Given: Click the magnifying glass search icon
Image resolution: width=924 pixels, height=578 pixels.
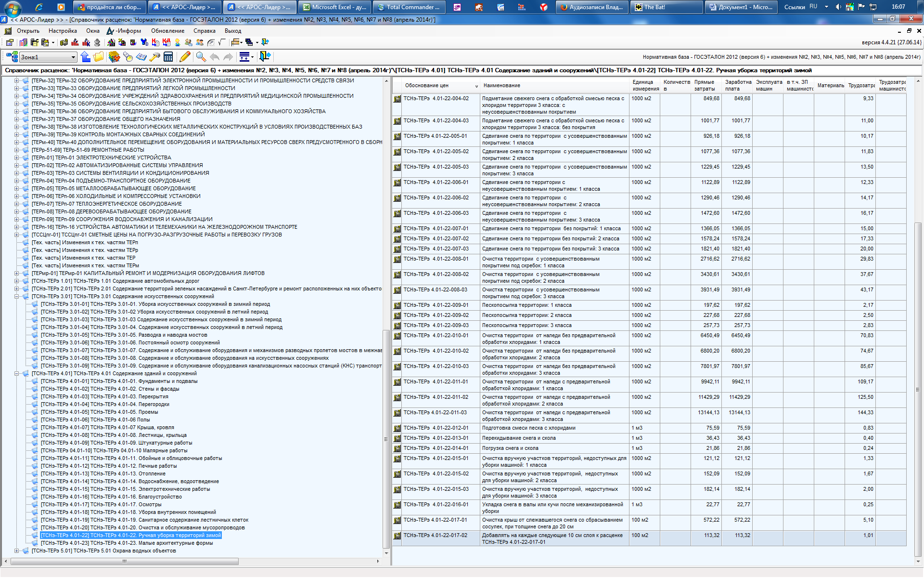Looking at the screenshot, I should tap(201, 57).
